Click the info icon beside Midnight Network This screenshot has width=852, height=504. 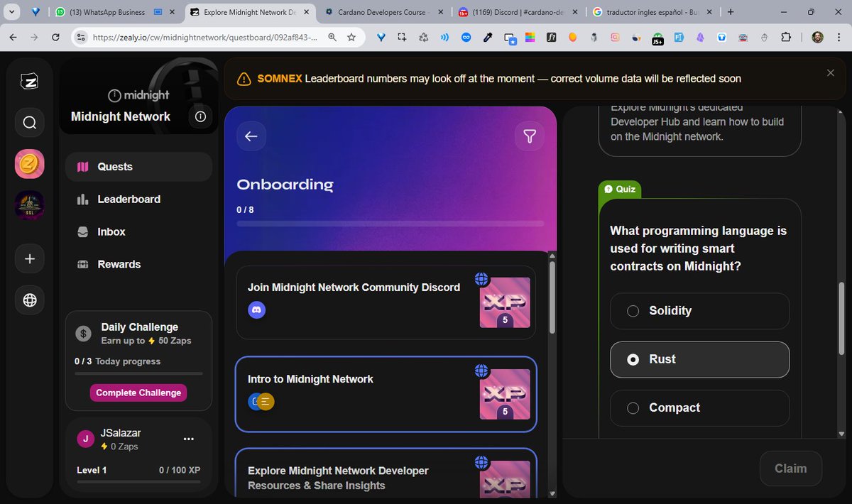200,116
